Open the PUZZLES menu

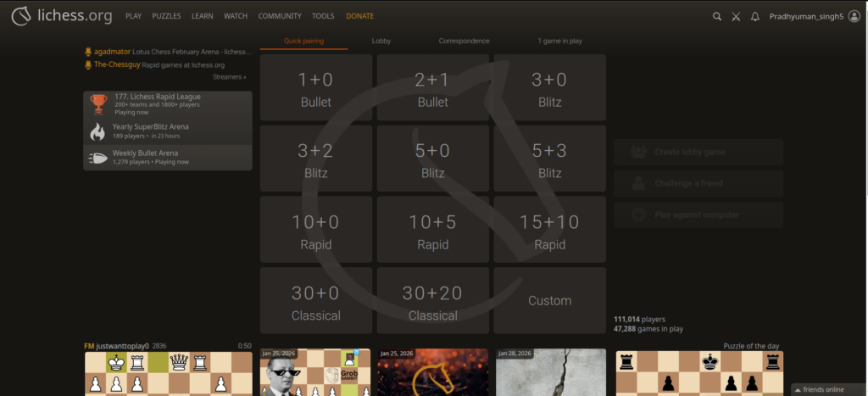tap(167, 16)
